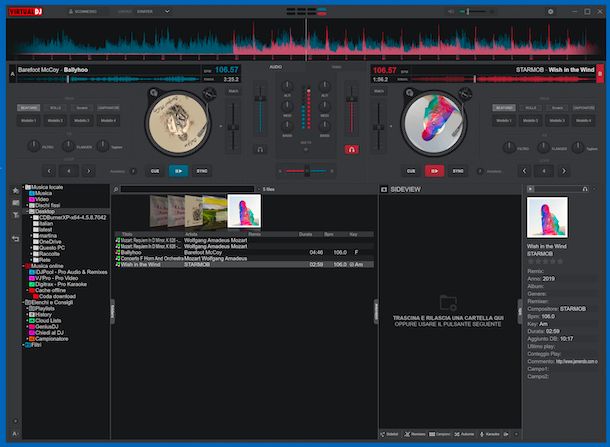Toggle red headphone cue for right deck
This screenshot has height=447, width=610.
pos(352,149)
